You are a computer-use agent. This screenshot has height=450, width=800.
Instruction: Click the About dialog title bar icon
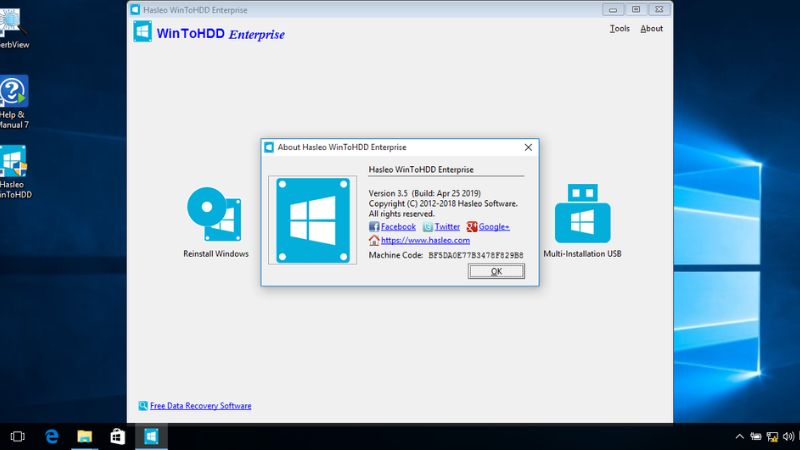click(269, 147)
